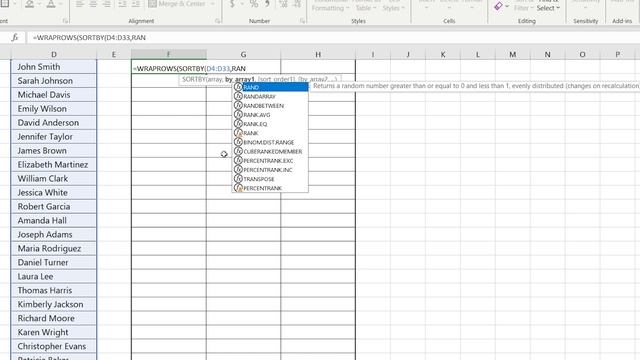The height and width of the screenshot is (360, 640).
Task: Click the cell containing David Anderson
Action: [53, 122]
